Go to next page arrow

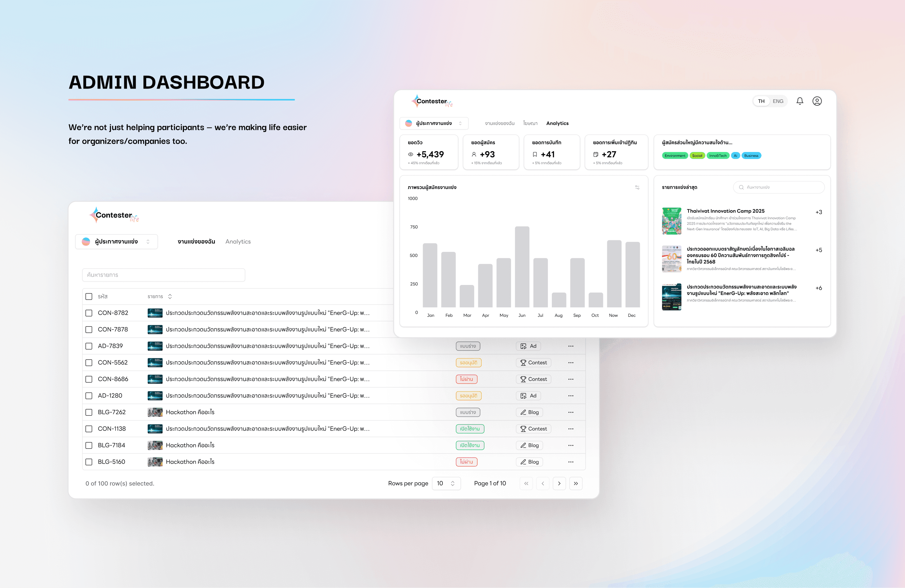pyautogui.click(x=559, y=484)
